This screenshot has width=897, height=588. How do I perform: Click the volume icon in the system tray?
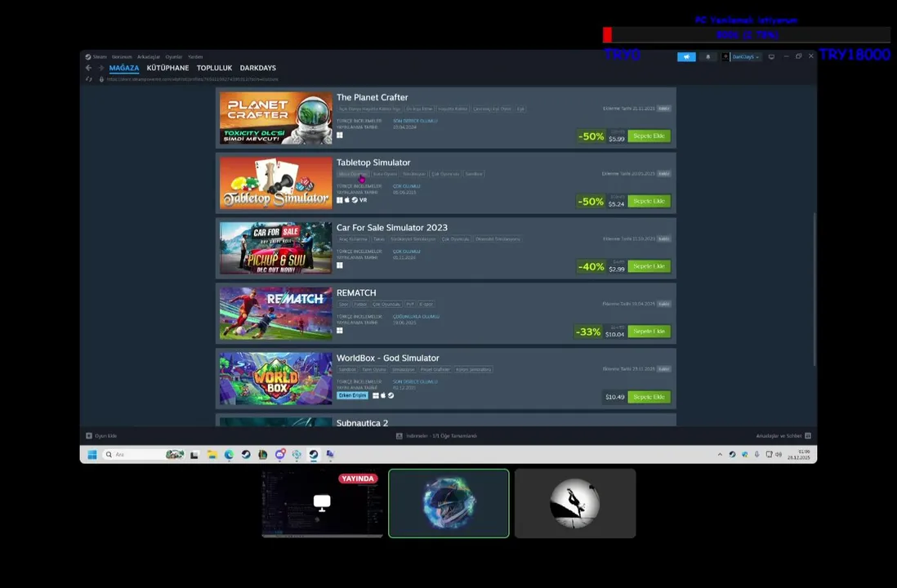[x=779, y=455]
